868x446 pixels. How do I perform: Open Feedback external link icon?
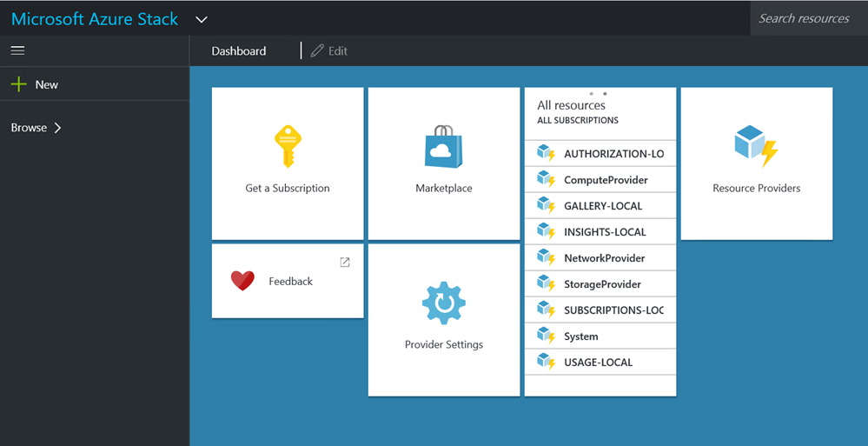coord(345,263)
